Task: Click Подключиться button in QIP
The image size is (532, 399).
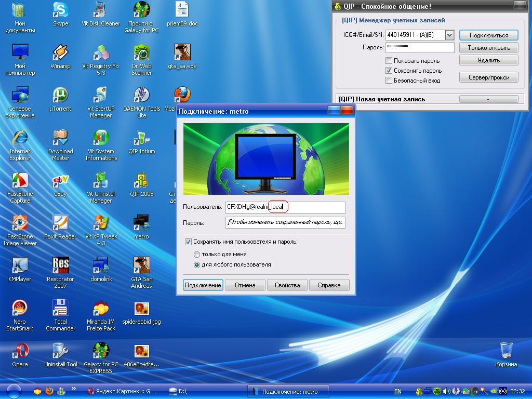Action: (488, 35)
